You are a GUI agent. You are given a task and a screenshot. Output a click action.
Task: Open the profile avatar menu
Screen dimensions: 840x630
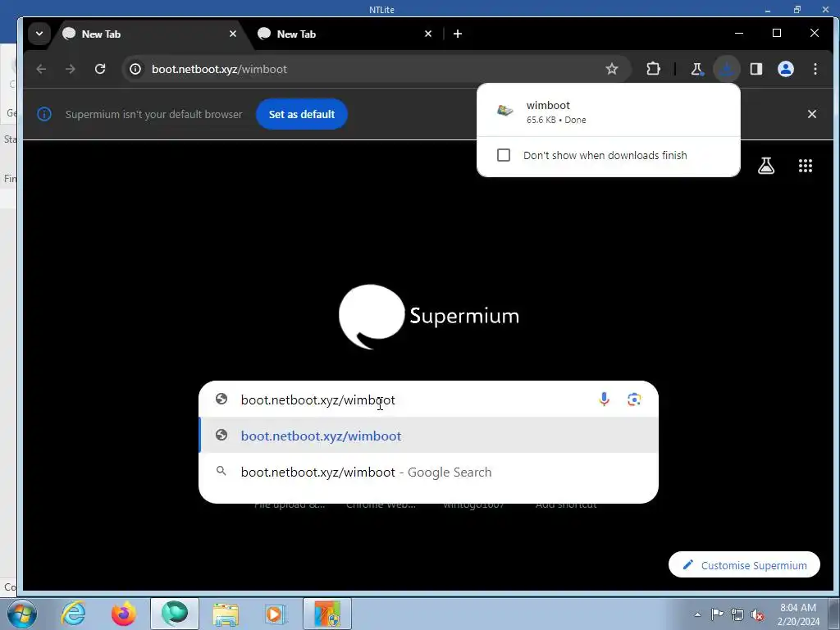[785, 69]
